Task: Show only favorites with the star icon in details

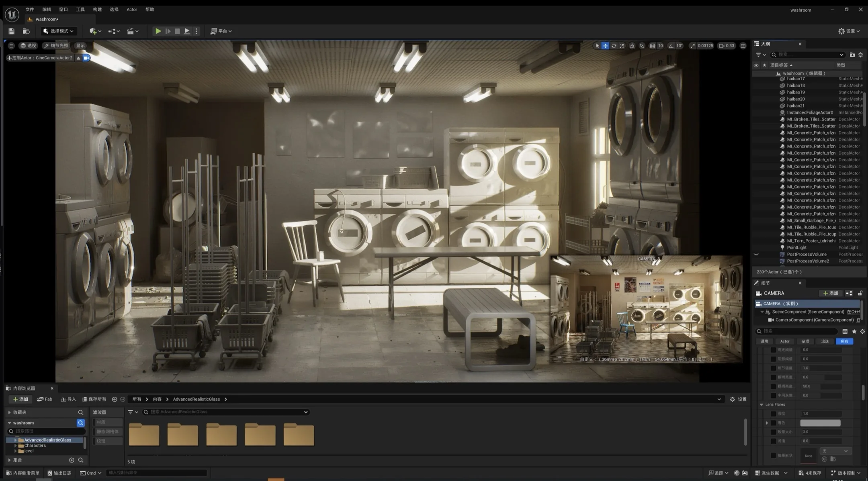Action: tap(854, 331)
